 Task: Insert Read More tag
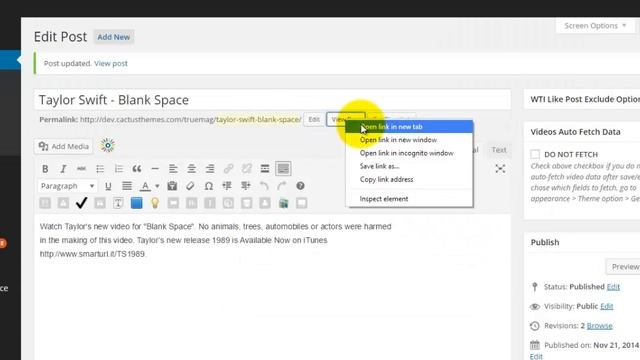[265, 169]
